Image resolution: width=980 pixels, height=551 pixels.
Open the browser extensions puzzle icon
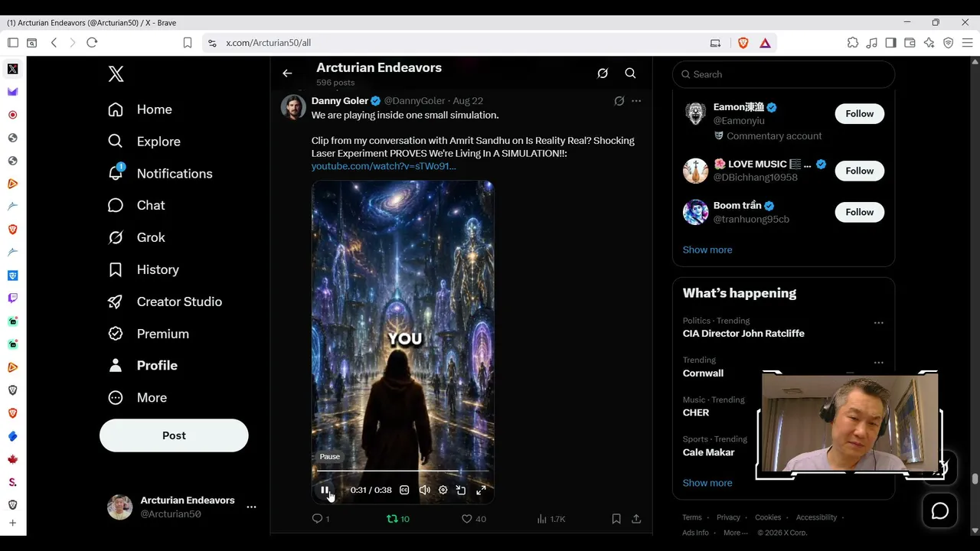click(853, 43)
